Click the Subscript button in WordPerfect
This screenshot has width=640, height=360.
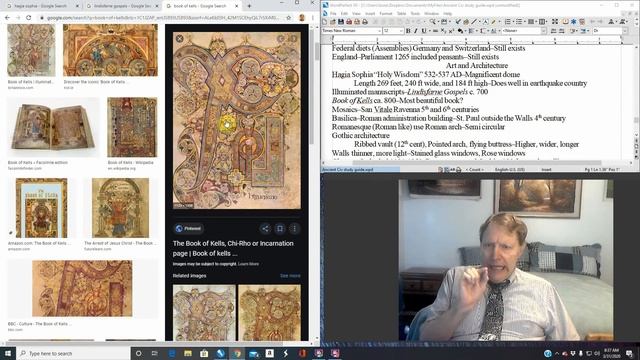(x=444, y=31)
